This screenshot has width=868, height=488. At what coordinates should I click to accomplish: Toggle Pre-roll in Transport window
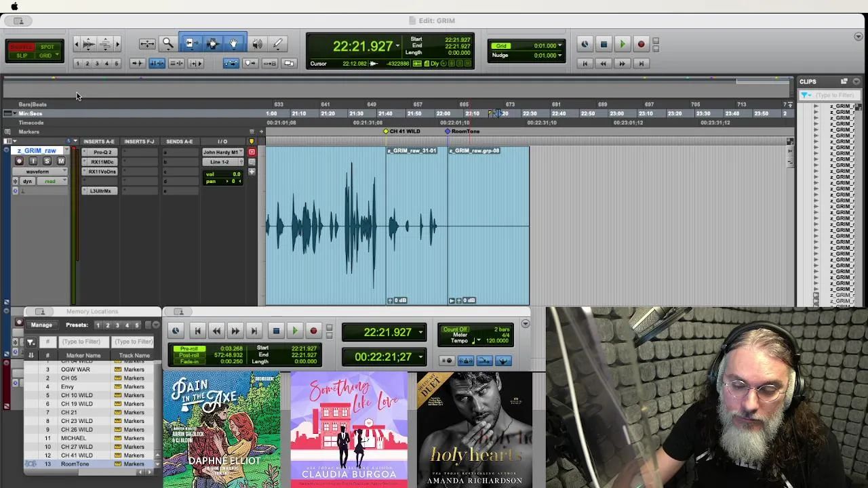pos(189,349)
